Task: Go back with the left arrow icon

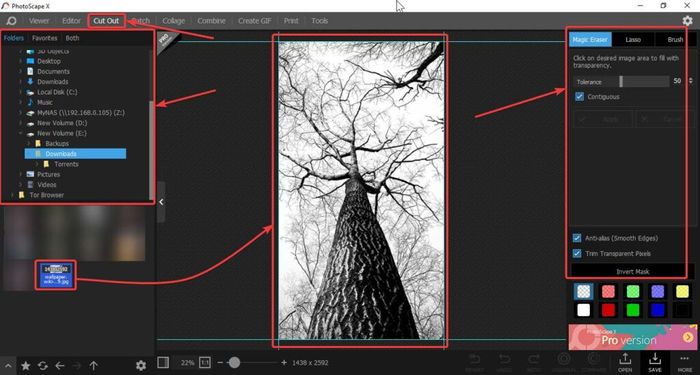Action: tap(60, 366)
